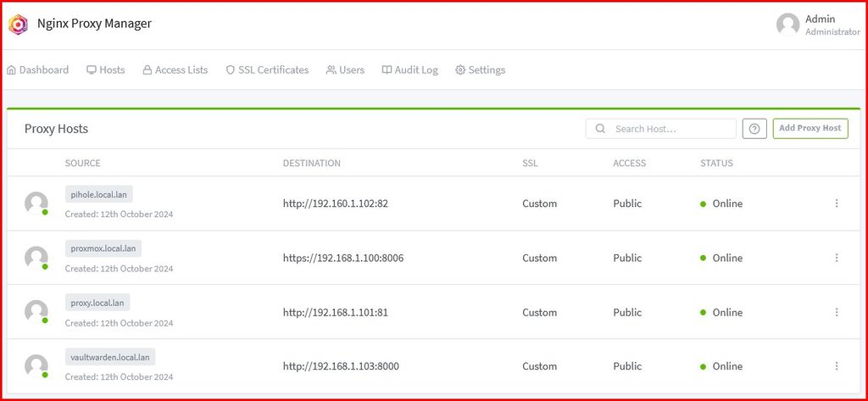868x401 pixels.
Task: Click the owner avatar in vaultwarden.local.lan row
Action: click(x=36, y=366)
